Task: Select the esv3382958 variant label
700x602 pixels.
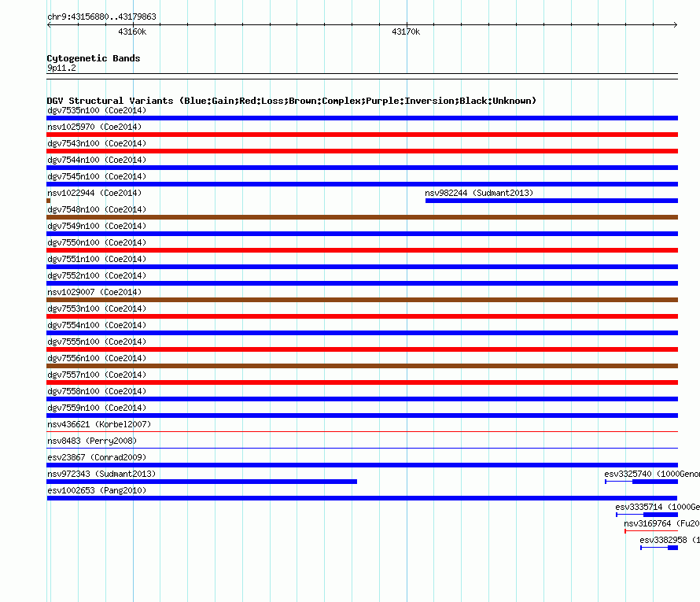Action: pyautogui.click(x=669, y=540)
